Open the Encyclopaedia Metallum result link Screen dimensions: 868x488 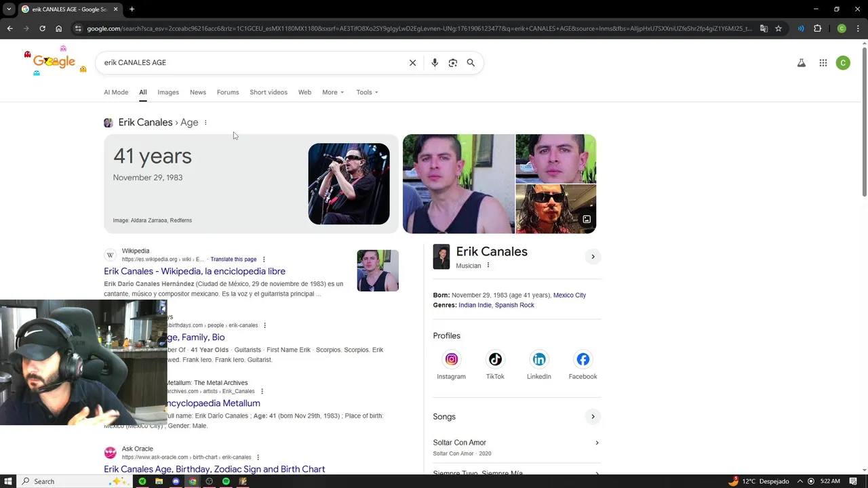click(x=213, y=403)
